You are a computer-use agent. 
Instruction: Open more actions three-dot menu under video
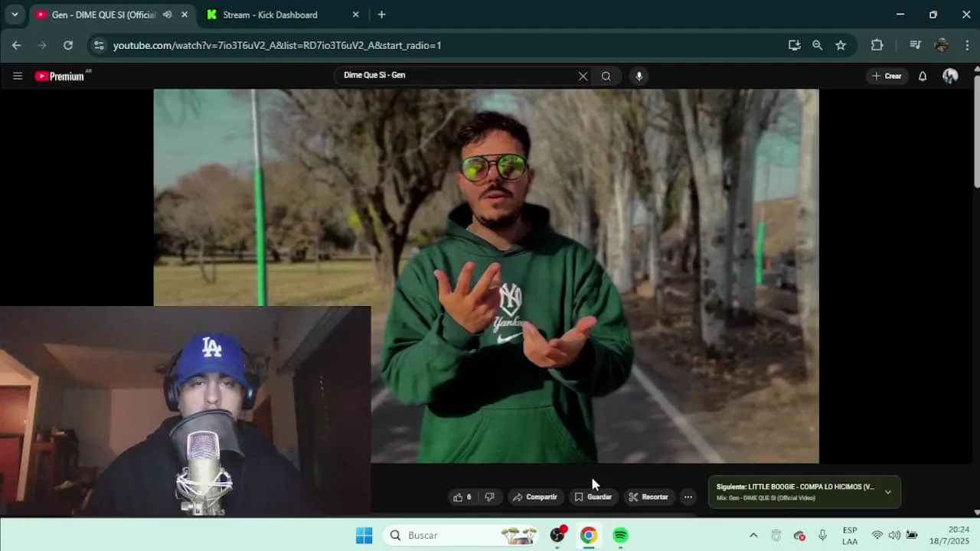(x=688, y=497)
